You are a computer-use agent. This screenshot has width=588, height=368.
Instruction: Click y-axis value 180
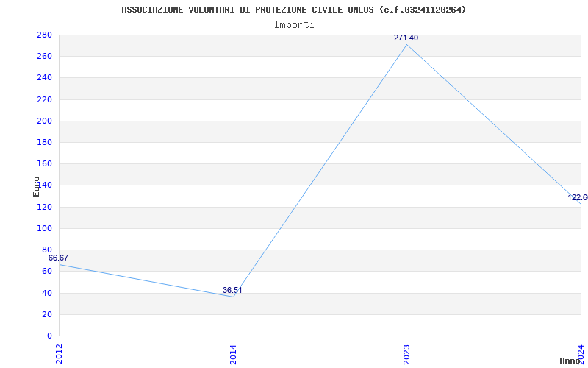[x=44, y=142]
